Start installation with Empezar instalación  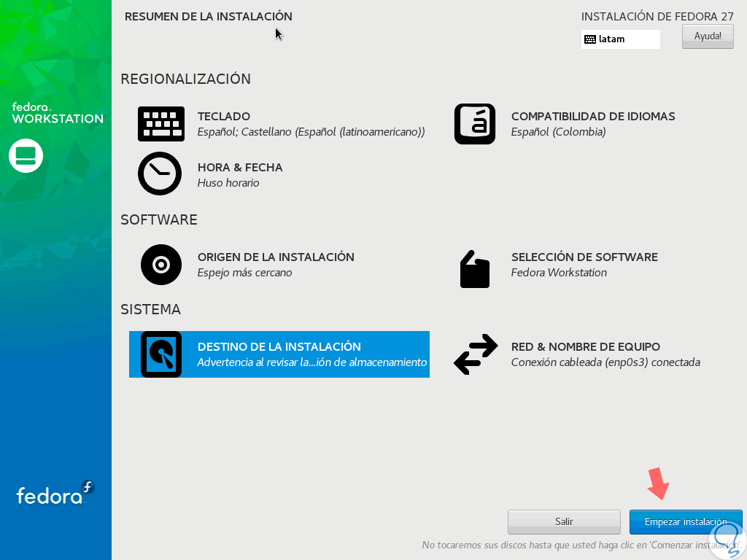click(686, 522)
